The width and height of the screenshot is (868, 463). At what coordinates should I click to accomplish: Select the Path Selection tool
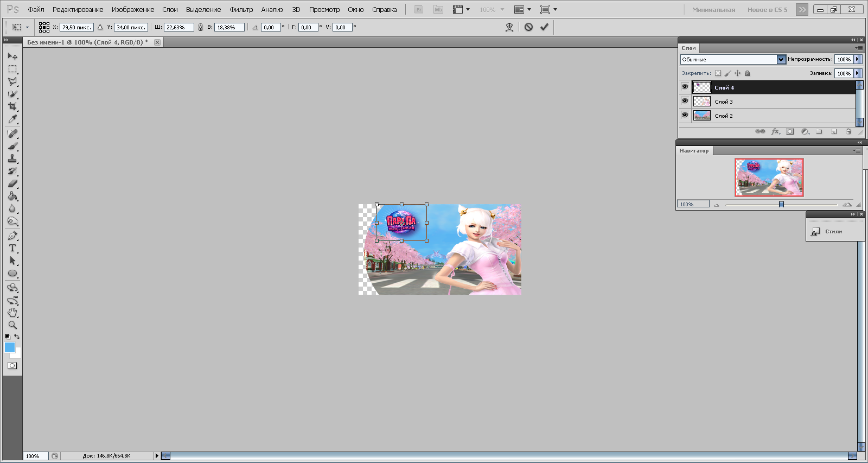[12, 261]
